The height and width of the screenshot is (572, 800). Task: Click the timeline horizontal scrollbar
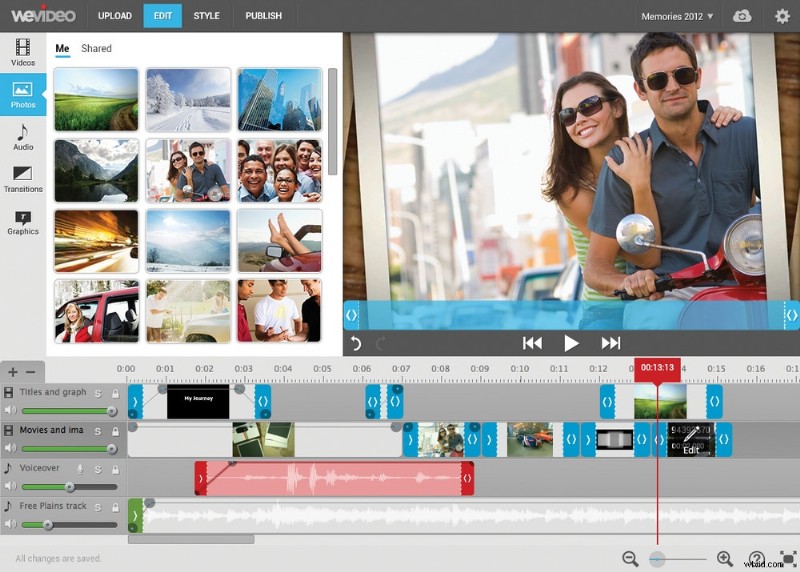click(191, 539)
